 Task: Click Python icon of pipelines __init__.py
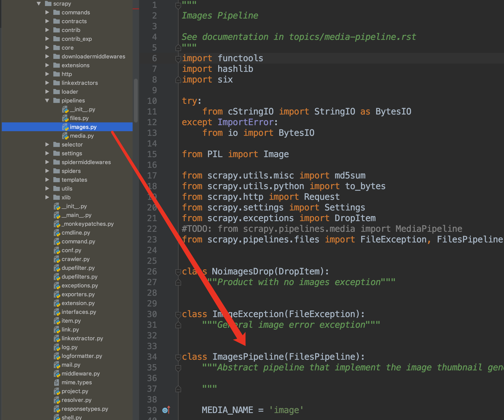coord(65,110)
